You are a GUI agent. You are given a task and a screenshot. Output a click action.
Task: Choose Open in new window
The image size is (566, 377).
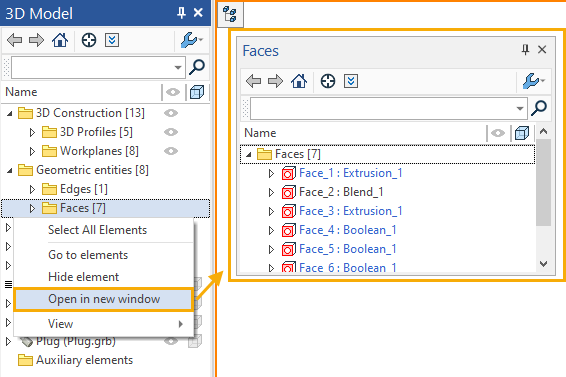pos(104,299)
